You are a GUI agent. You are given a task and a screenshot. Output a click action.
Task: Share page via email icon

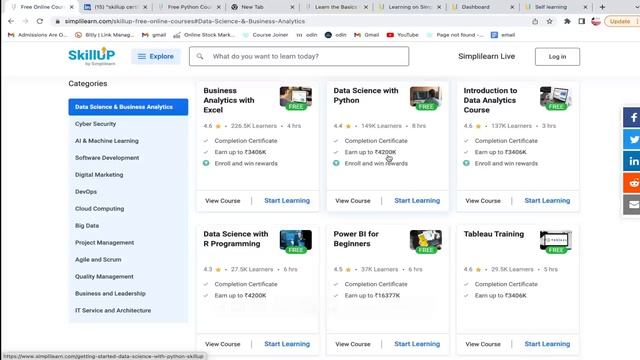[x=632, y=204]
